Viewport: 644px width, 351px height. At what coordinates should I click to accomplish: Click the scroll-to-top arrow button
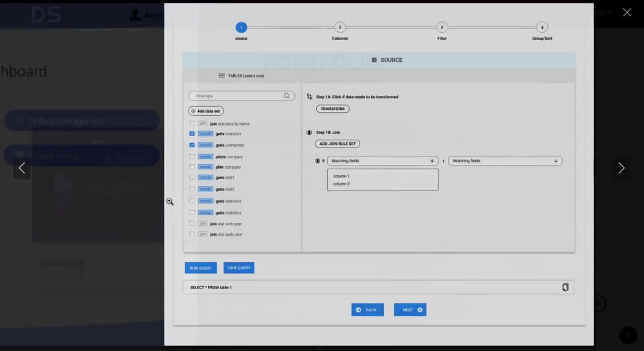click(628, 335)
